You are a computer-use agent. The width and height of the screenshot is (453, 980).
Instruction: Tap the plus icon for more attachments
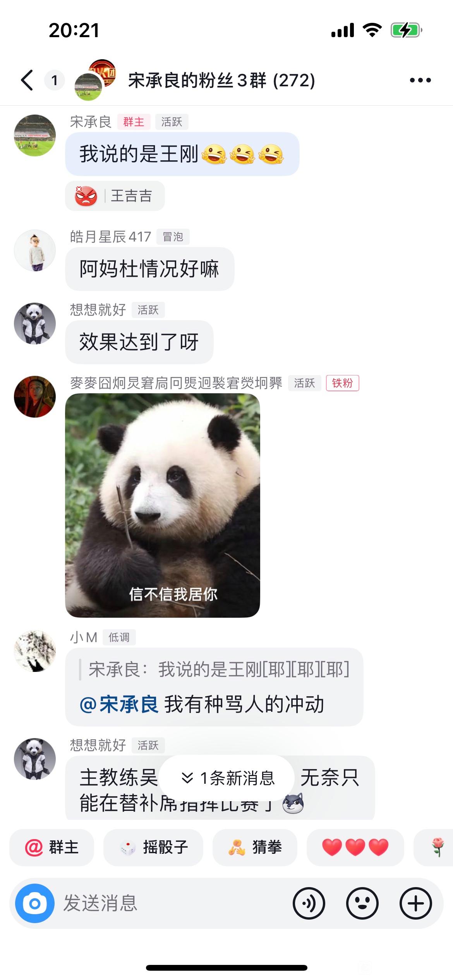tap(416, 904)
